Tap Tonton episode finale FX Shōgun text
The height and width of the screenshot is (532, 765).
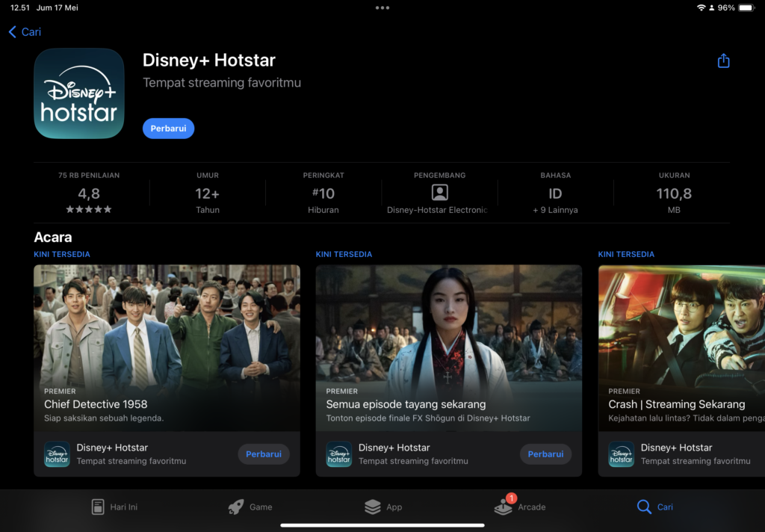coord(428,418)
